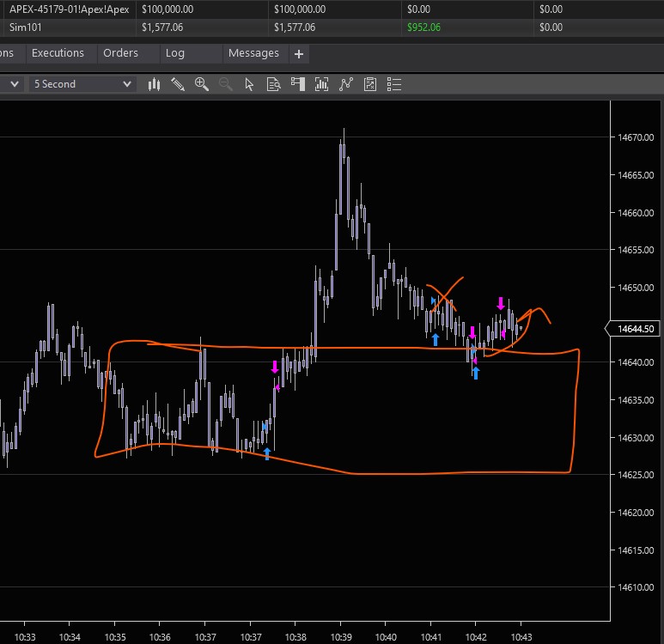Click the second $100,000.00 value in APEX row

click(300, 9)
